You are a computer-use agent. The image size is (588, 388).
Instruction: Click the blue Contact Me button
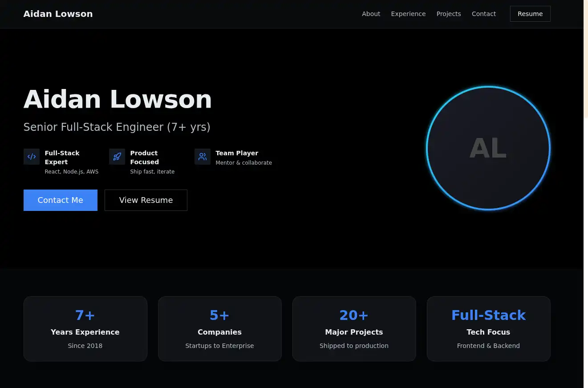click(61, 200)
